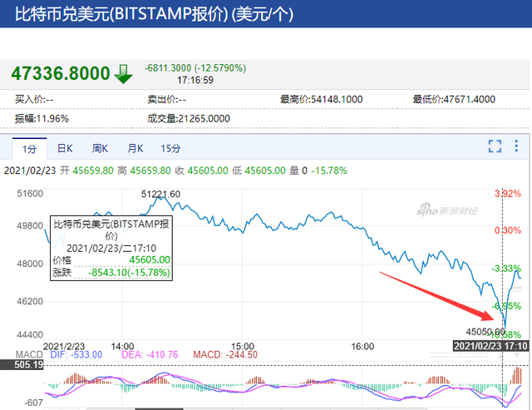
Task: Click the tooltip change -8543.10(-15.78%)
Action: point(129,273)
